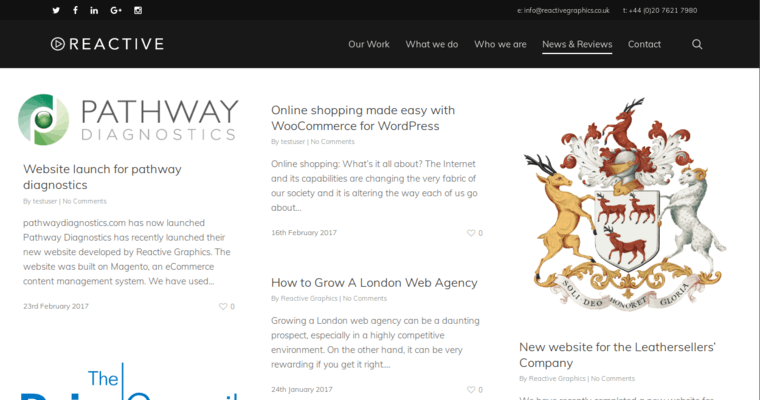The height and width of the screenshot is (400, 760).
Task: Like the WooCommerce post heart icon
Action: [x=472, y=233]
